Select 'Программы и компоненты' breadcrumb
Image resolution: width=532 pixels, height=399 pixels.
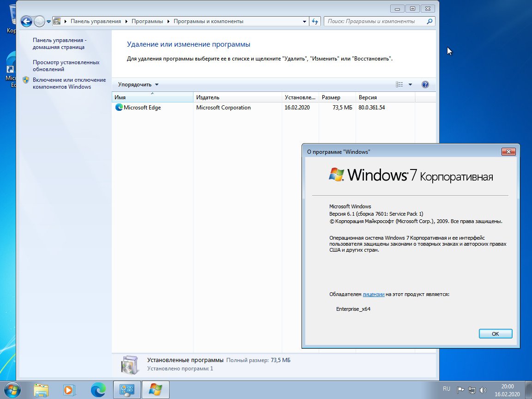coord(208,21)
